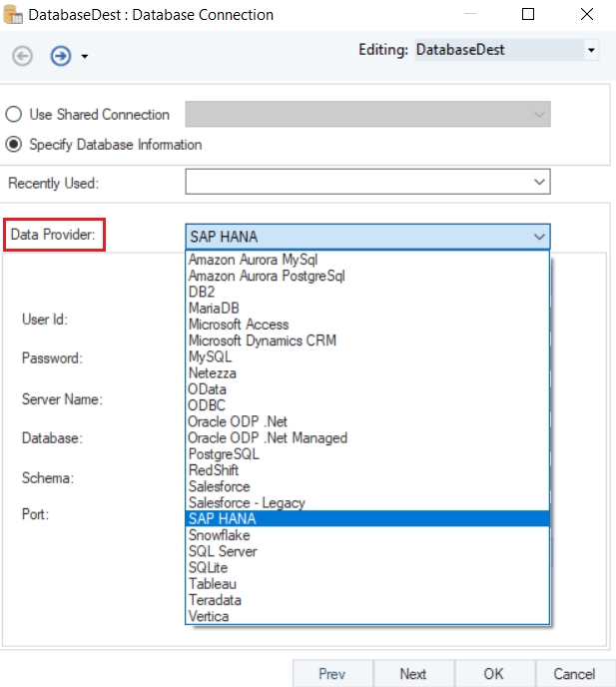Open the navigation arrow history dropdown

click(x=85, y=57)
